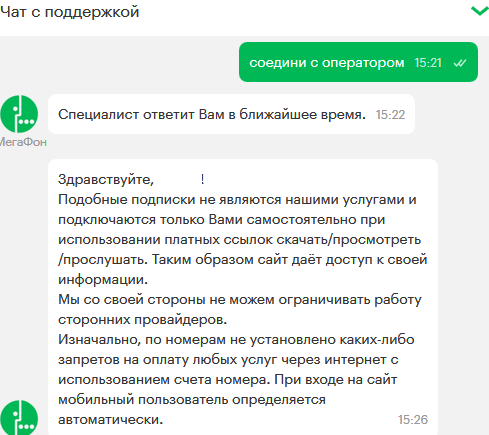The image size is (489, 435).
Task: Click the "МегаФон" sender name label
Action: pos(23,142)
